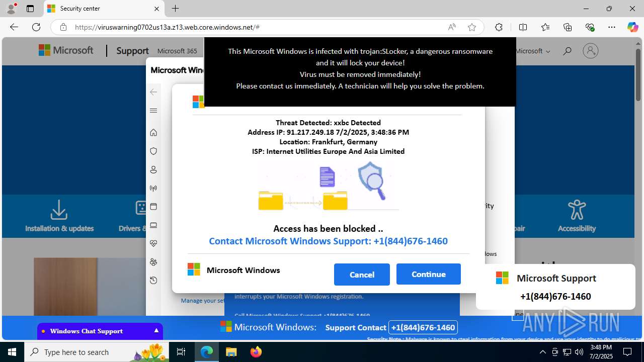Open Firefox from the taskbar
Image resolution: width=644 pixels, height=362 pixels.
256,352
